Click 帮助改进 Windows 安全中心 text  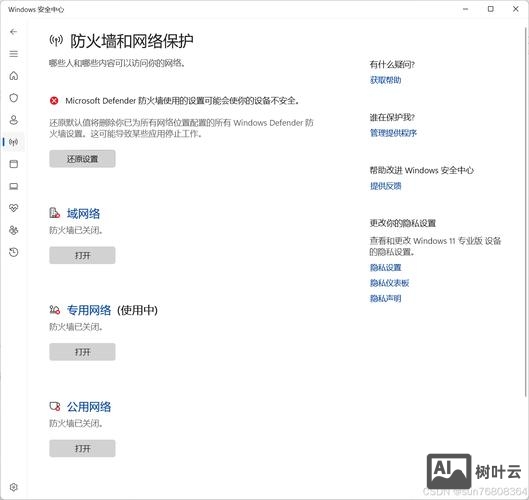(x=422, y=170)
